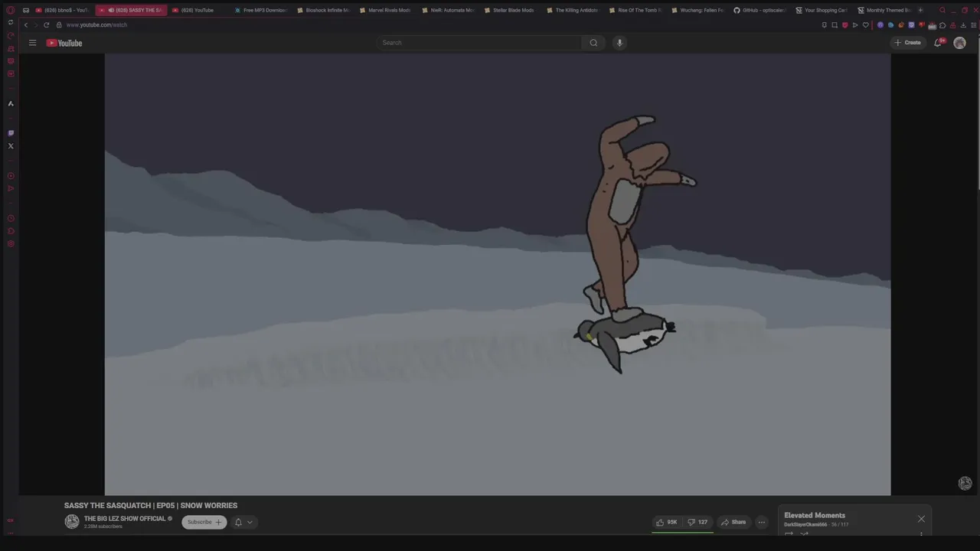
Task: Open the Opera GX logo menu
Action: (10, 10)
